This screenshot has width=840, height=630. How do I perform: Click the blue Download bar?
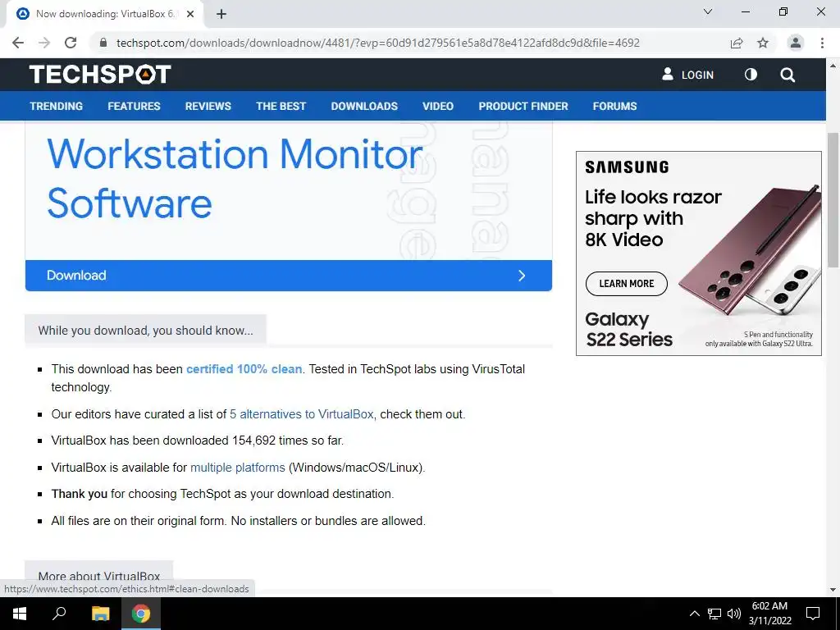pyautogui.click(x=289, y=276)
